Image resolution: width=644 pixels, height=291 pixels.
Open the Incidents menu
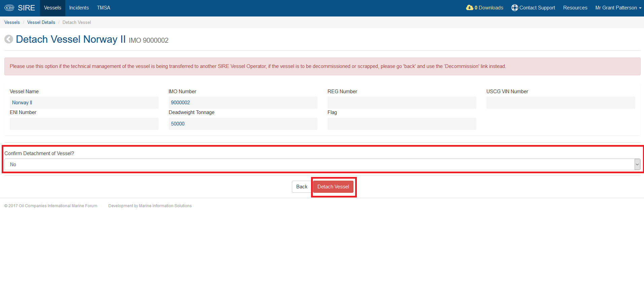[x=79, y=8]
